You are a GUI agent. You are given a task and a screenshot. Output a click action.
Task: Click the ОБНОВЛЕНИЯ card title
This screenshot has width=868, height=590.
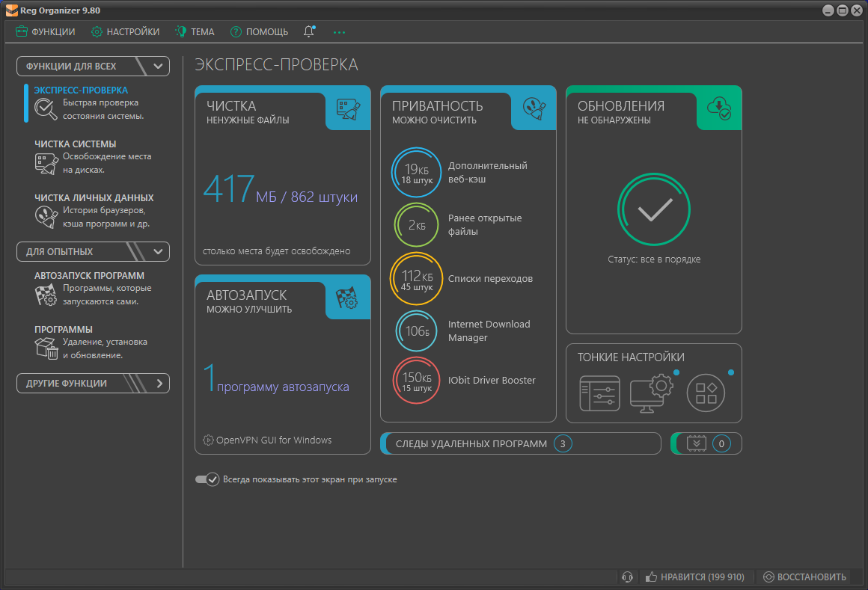tap(621, 105)
